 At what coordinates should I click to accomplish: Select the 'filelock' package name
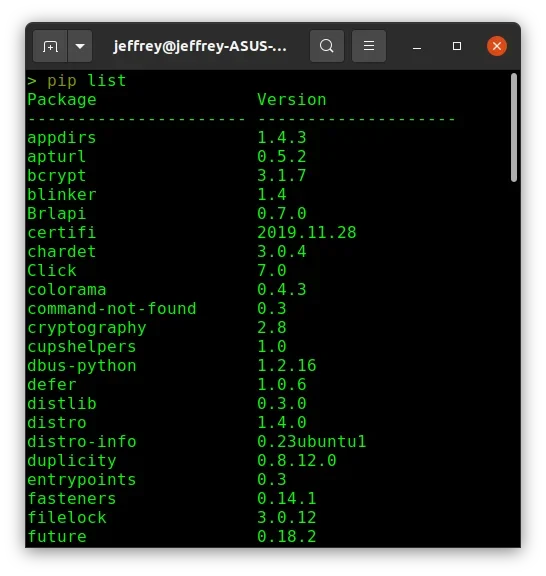click(67, 518)
